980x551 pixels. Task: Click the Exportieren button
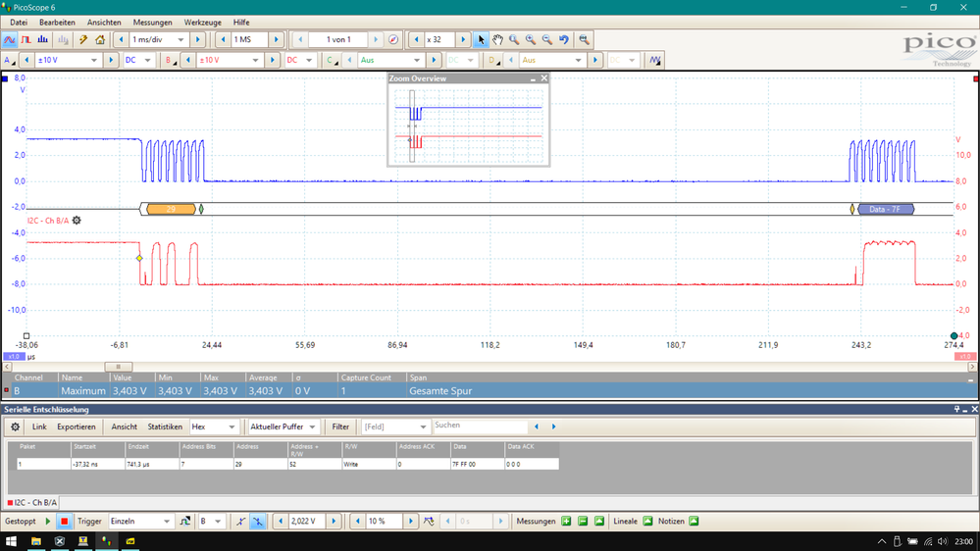(x=77, y=427)
